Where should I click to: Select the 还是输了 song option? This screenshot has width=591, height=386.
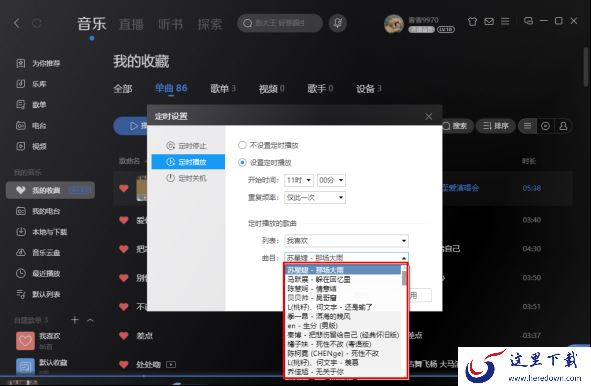click(343, 307)
